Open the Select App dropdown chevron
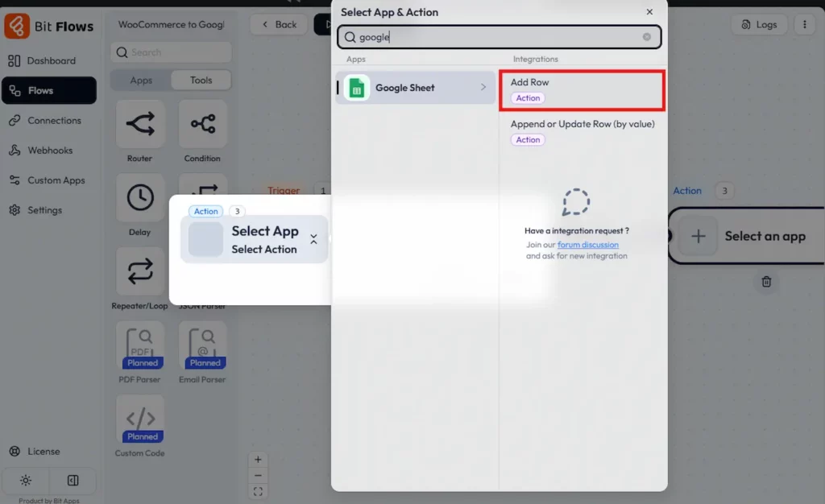 click(x=314, y=239)
